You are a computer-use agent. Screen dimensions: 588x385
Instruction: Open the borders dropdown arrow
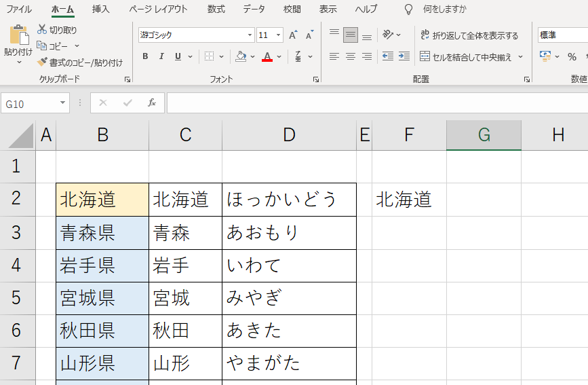(x=222, y=56)
